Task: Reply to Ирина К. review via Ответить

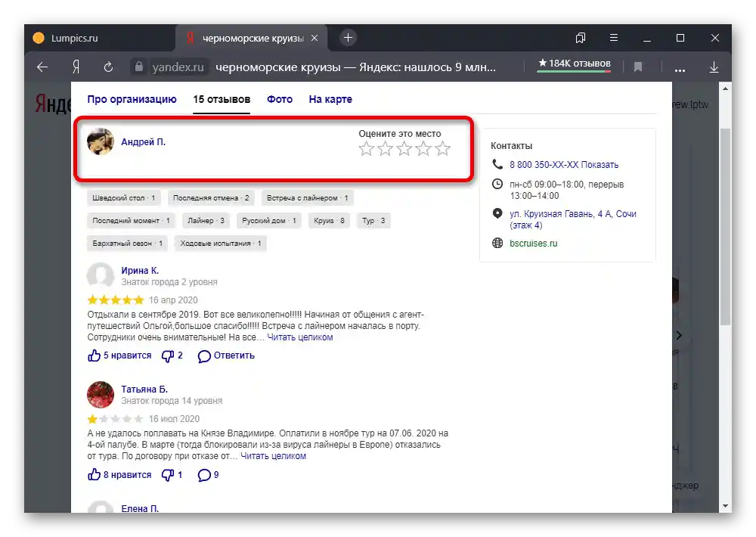Action: pos(226,356)
